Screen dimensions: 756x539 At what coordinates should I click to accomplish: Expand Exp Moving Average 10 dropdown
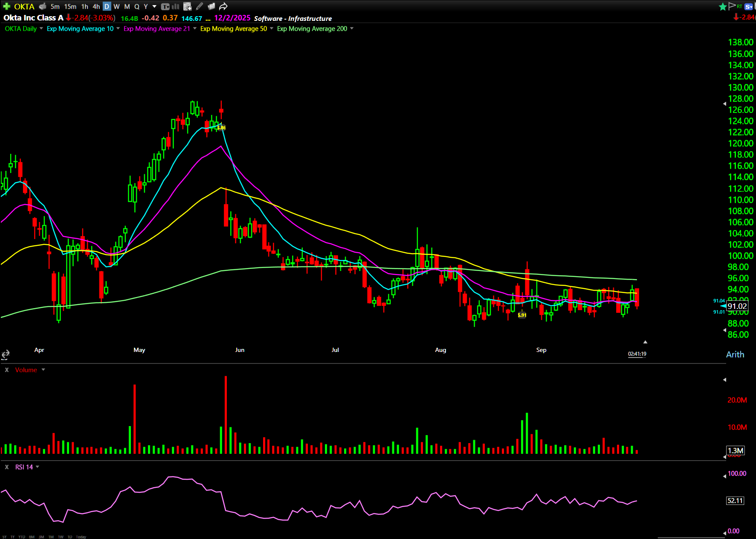118,29
